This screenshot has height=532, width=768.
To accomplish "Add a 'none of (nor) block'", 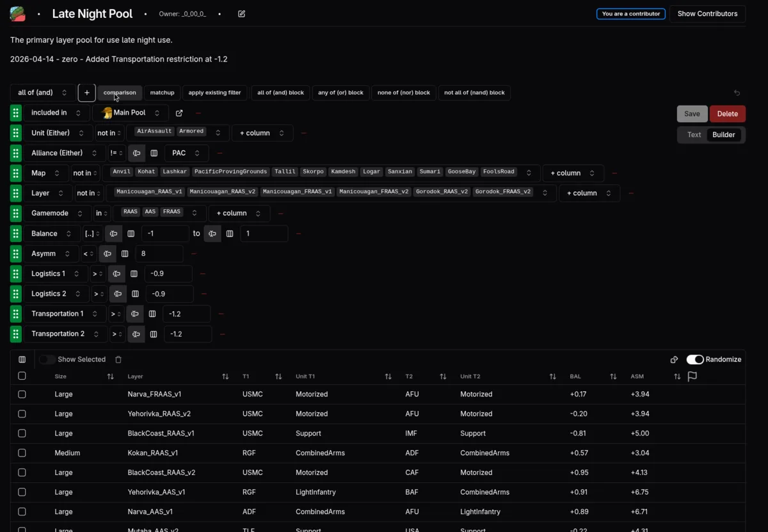I will [x=404, y=93].
